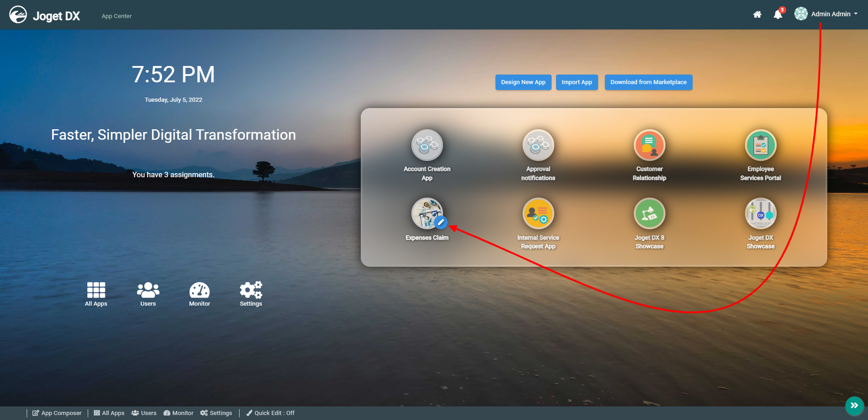Open notifications bell icon
This screenshot has width=868, height=420.
tap(778, 14)
